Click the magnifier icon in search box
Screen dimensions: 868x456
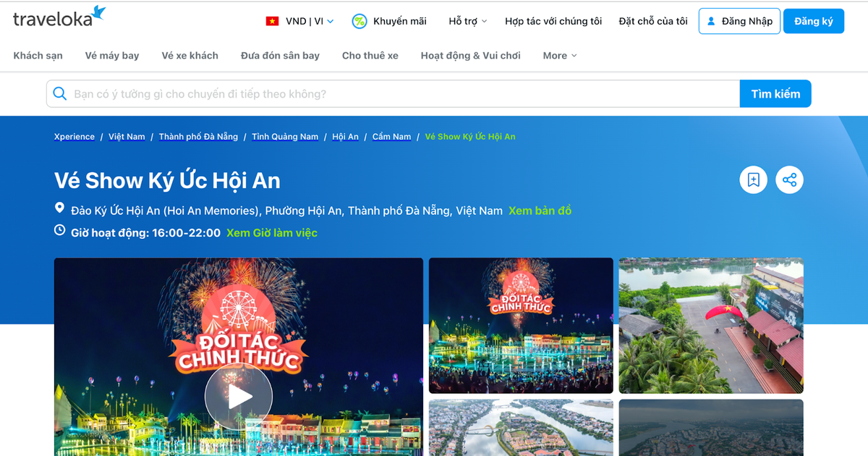[60, 93]
